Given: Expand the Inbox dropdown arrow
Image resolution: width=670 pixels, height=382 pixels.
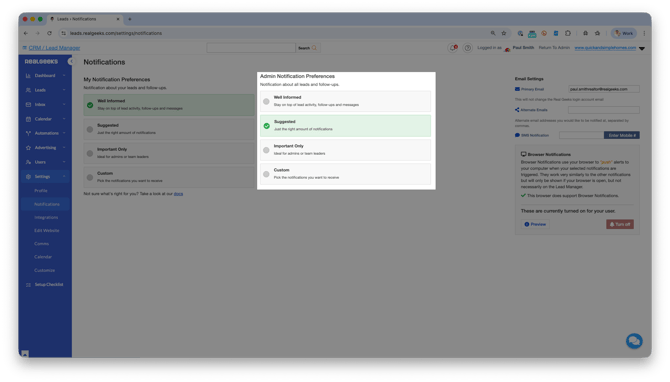Looking at the screenshot, I should point(64,105).
